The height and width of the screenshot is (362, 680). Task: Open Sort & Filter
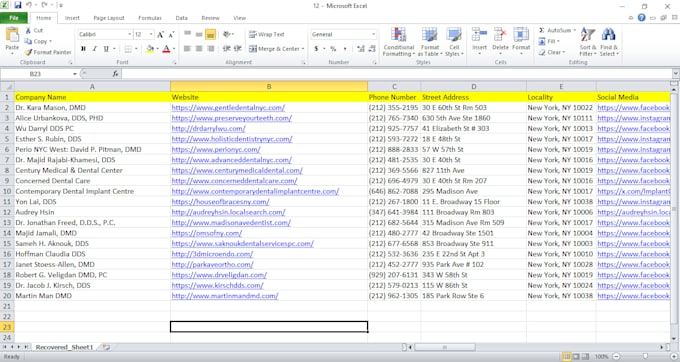pos(588,42)
